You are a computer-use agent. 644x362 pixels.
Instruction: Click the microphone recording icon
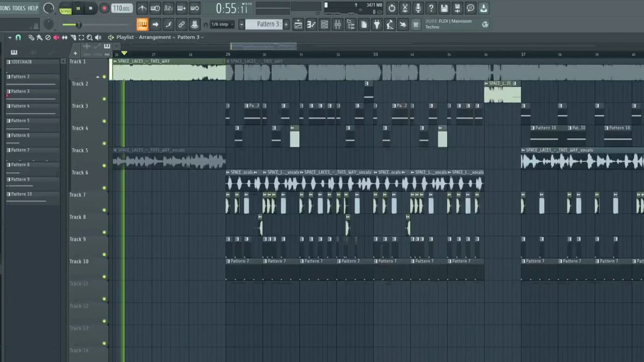pyautogui.click(x=418, y=8)
